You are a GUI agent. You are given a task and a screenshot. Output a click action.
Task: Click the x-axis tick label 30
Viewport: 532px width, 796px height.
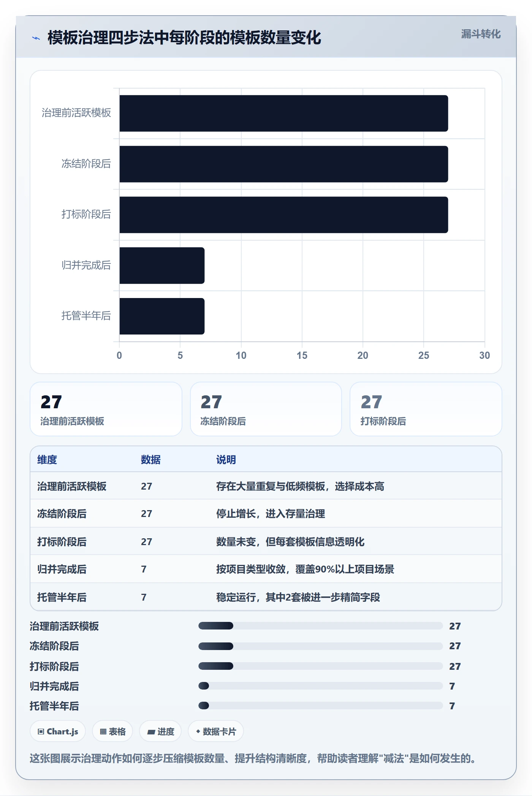(x=484, y=355)
